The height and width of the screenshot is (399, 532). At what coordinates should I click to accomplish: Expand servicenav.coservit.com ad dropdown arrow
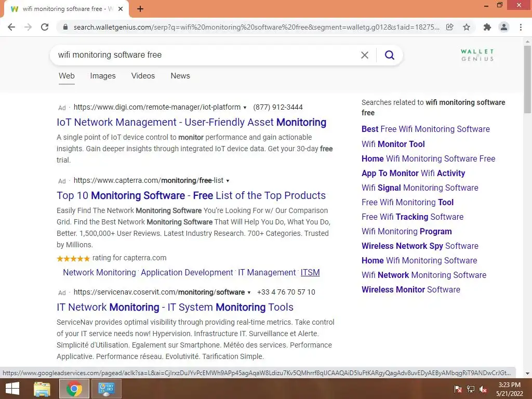(x=249, y=292)
